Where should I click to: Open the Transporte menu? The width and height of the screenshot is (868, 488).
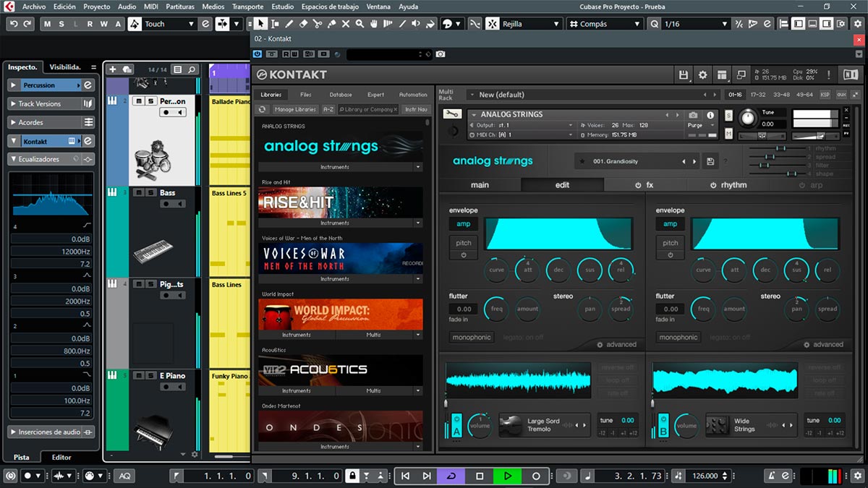pyautogui.click(x=247, y=7)
